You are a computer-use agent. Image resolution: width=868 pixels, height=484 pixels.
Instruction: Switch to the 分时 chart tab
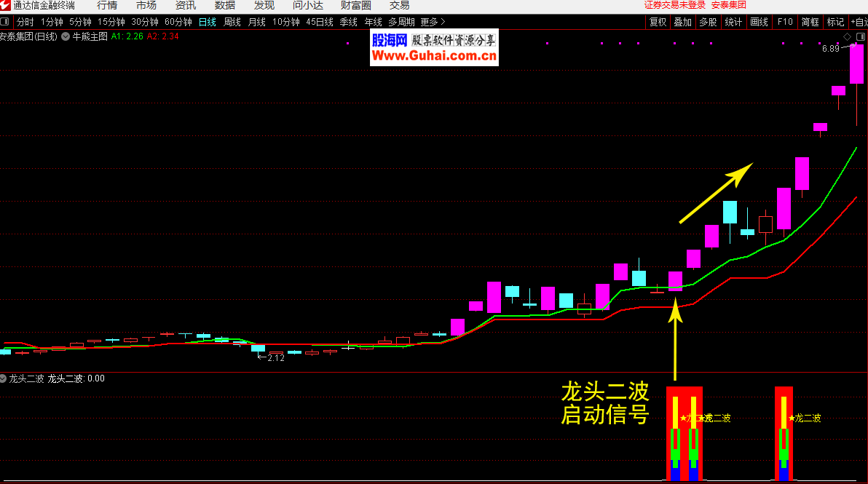pyautogui.click(x=25, y=22)
